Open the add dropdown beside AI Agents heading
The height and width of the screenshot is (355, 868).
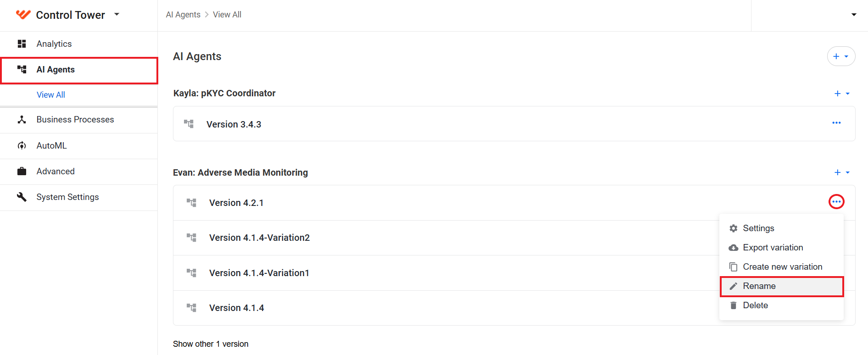tap(841, 56)
